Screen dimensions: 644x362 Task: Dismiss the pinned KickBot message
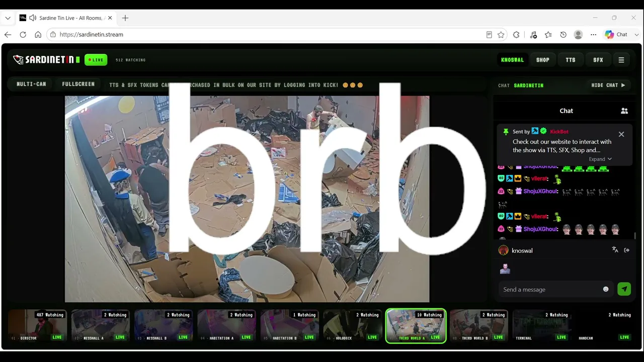point(621,134)
